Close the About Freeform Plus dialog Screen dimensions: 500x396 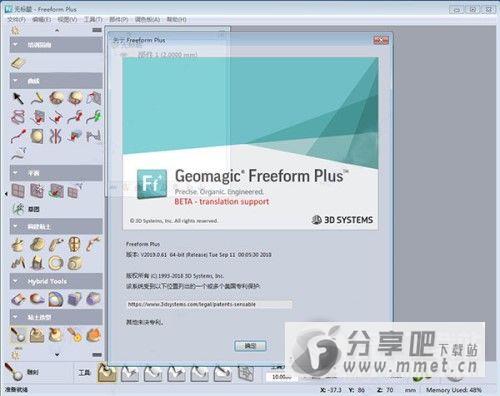381,41
